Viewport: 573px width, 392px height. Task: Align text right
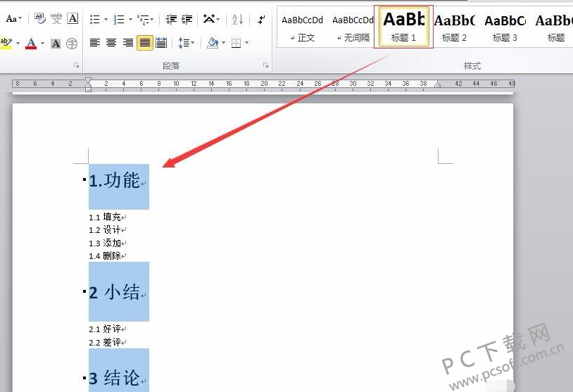[x=128, y=43]
